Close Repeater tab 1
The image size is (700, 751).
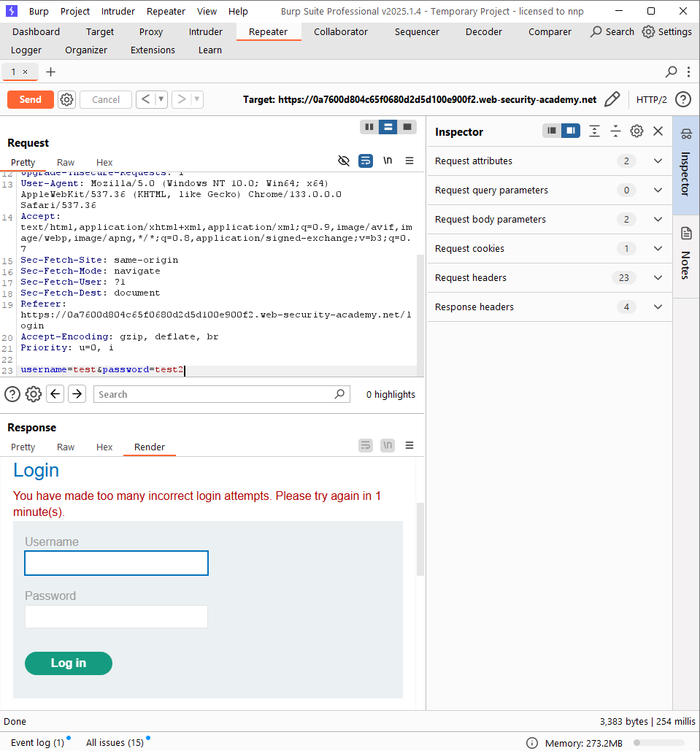point(26,72)
